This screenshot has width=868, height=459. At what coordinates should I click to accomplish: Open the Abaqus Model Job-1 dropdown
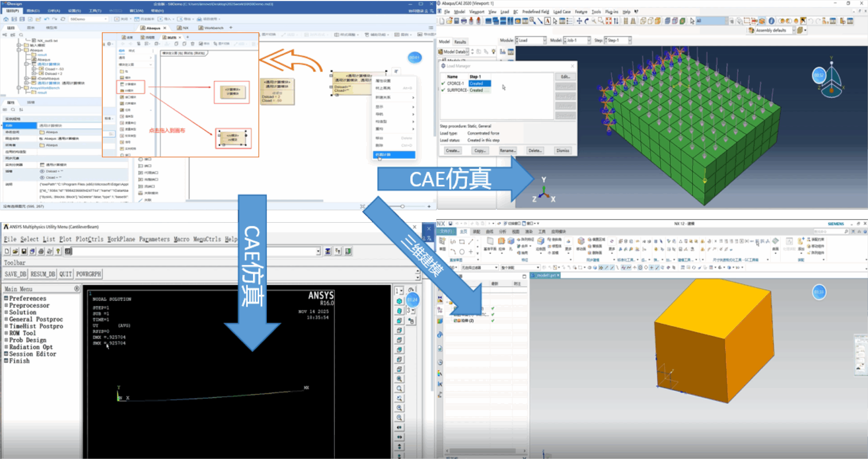click(x=577, y=41)
